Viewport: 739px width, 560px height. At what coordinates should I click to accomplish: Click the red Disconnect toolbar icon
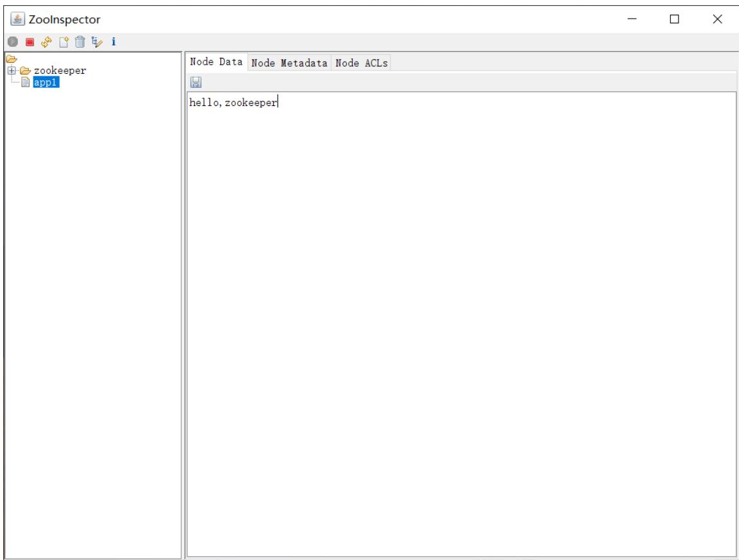click(30, 42)
